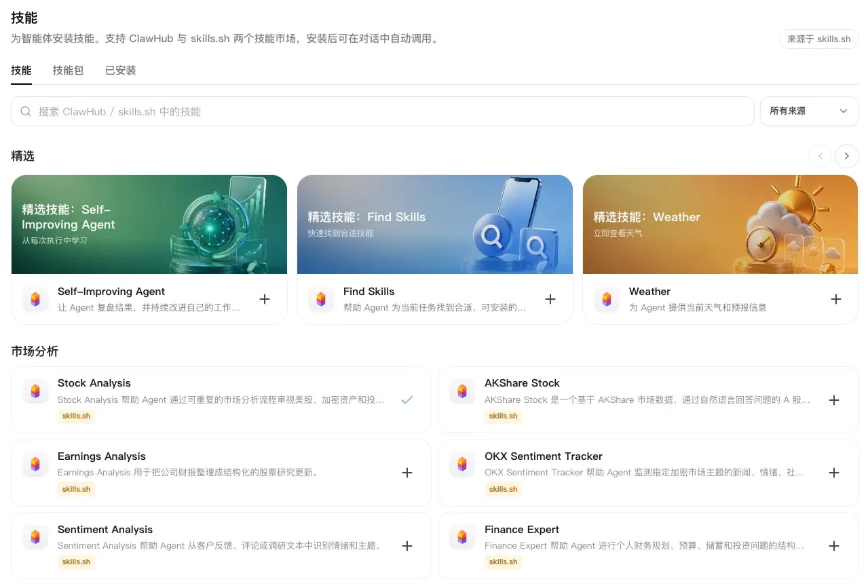Install the Weather skill via plus icon
Screen dimensions: 868x588
(x=836, y=299)
